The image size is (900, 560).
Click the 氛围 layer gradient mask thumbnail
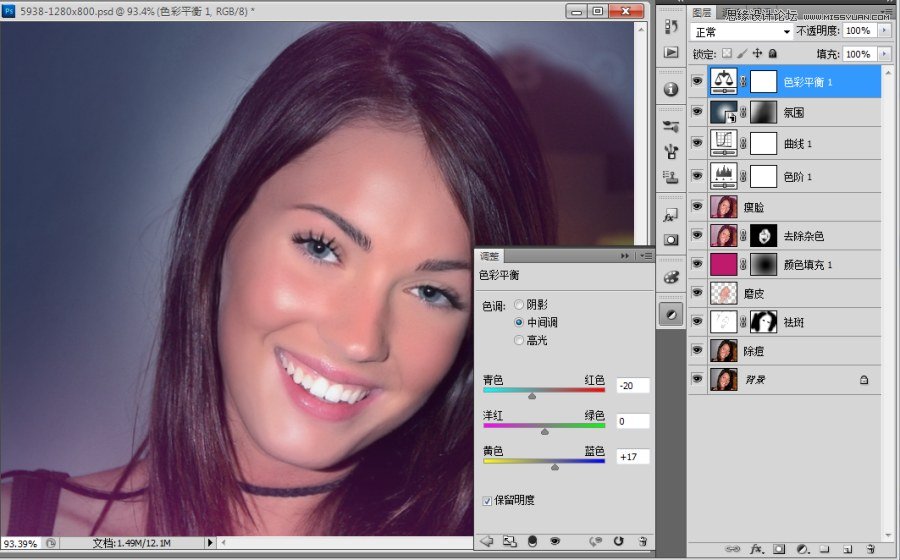click(763, 112)
